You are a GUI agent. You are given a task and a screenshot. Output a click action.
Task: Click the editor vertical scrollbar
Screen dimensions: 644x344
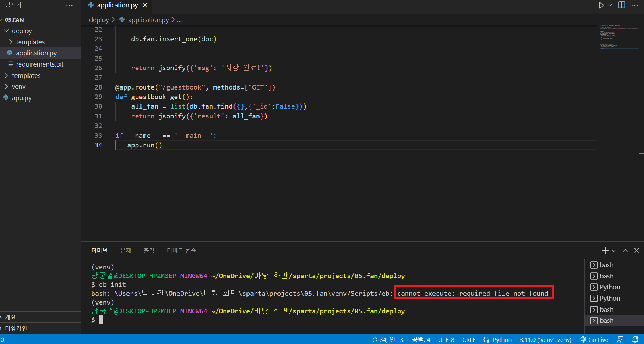tap(642, 133)
